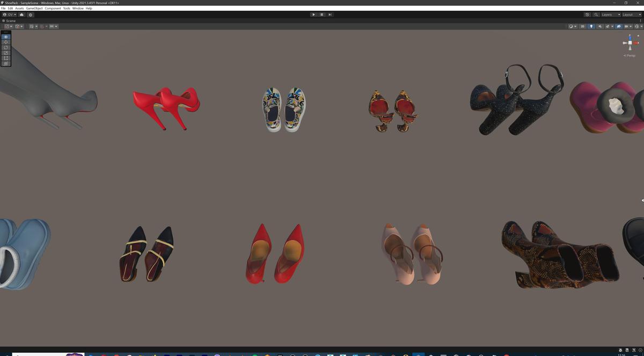Click the settings gear in the top toolbar

click(31, 14)
